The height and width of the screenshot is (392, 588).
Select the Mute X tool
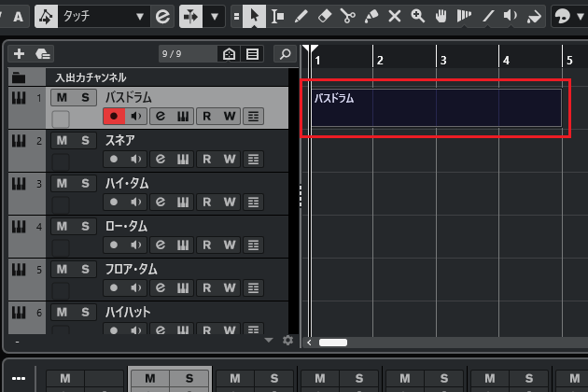coord(394,16)
